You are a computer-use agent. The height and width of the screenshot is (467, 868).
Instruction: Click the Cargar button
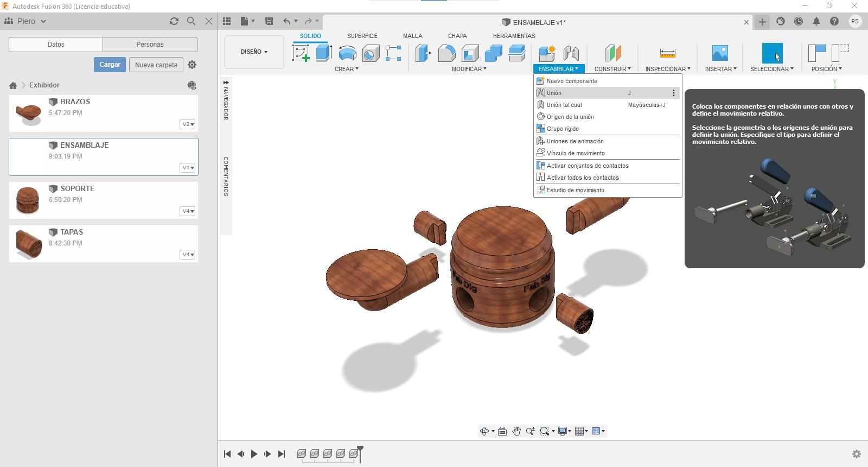click(x=110, y=65)
